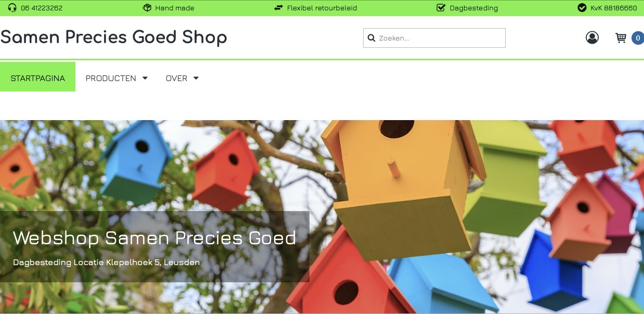Open the user account icon
Viewport: 644px width, 314px height.
tap(592, 37)
